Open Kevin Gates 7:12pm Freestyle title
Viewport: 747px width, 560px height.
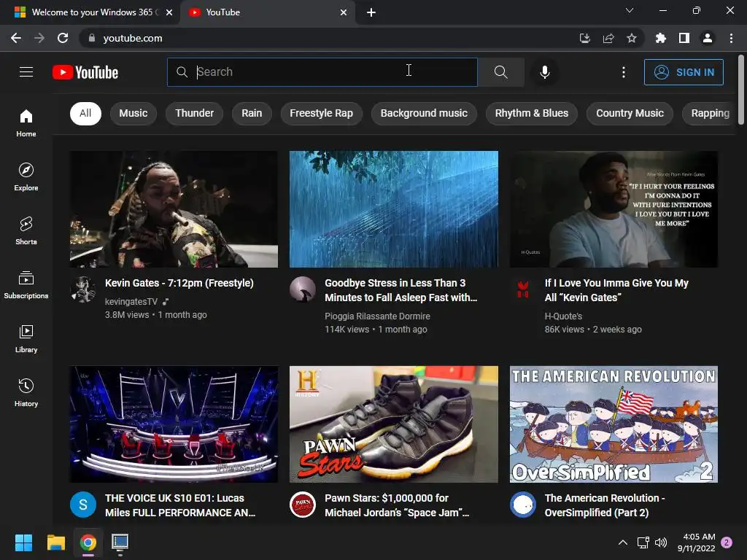coord(179,283)
